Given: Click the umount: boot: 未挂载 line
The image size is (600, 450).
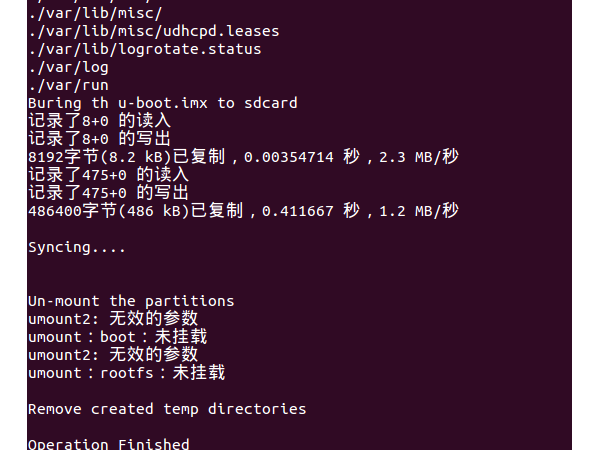Looking at the screenshot, I should tap(117, 337).
